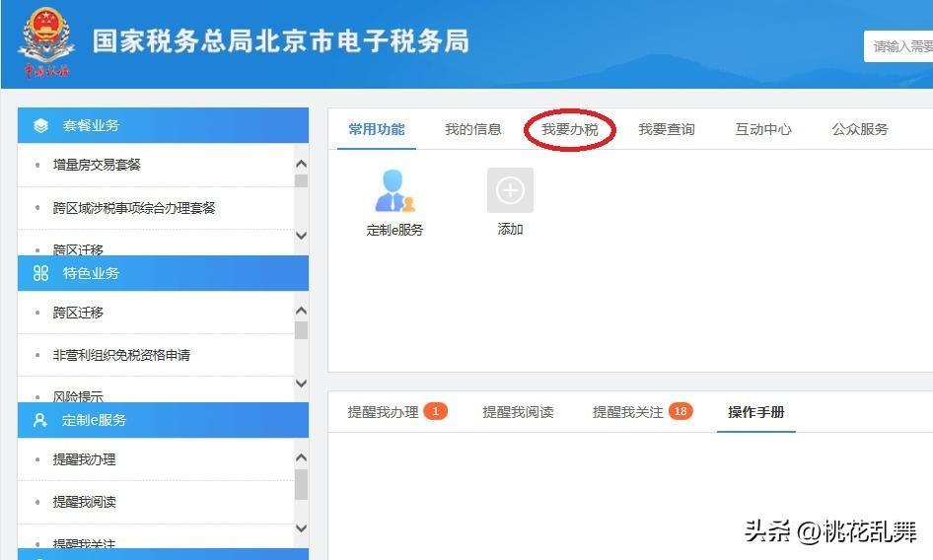This screenshot has width=933, height=560.
Task: Click the 定制e服务 person icon
Action: 395,191
